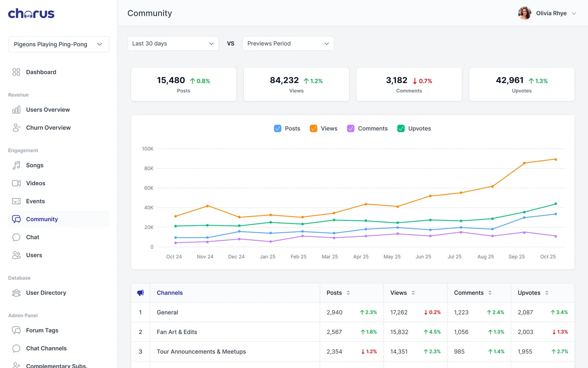Screen dimensions: 588x368
Task: Click the megaphone icon in table header
Action: coord(140,293)
